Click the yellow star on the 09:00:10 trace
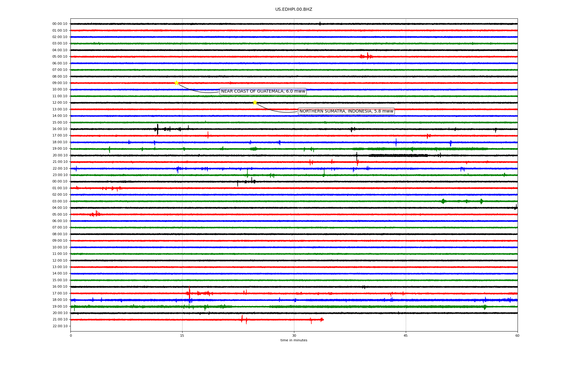This screenshot has width=588, height=368. (x=176, y=83)
